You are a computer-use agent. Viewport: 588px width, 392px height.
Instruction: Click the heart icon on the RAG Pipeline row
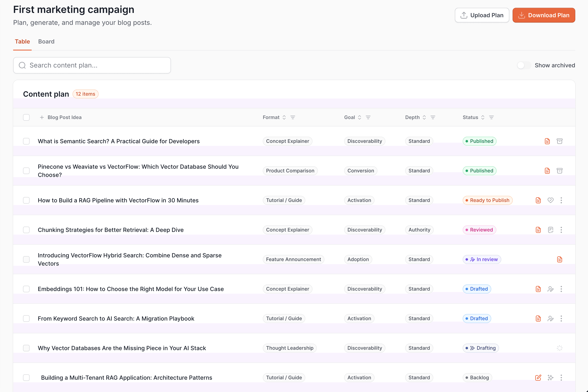[550, 200]
